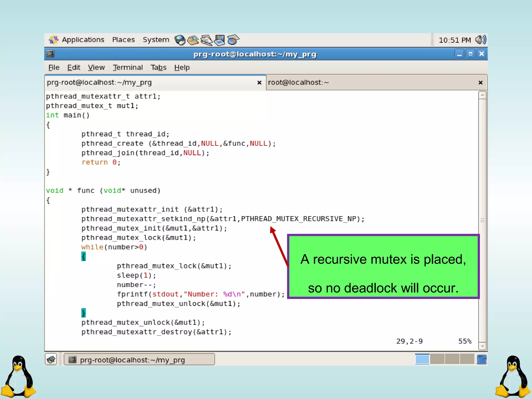
Task: Close the root@localhost:~ tab
Action: coord(481,83)
